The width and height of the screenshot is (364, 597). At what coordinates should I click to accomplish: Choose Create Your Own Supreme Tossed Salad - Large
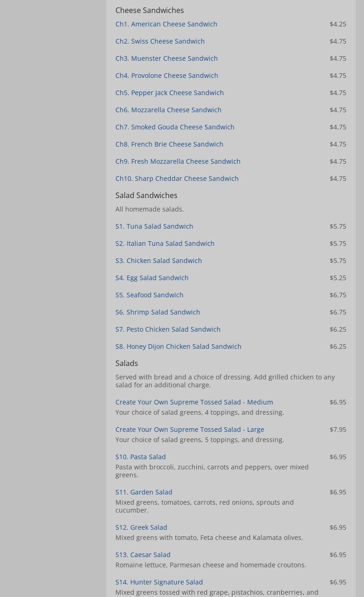pos(190,430)
